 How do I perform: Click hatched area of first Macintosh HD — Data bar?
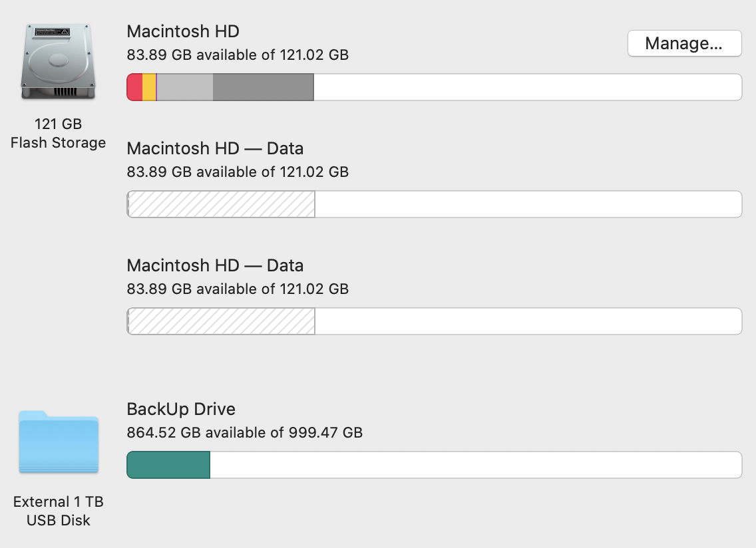pyautogui.click(x=221, y=204)
